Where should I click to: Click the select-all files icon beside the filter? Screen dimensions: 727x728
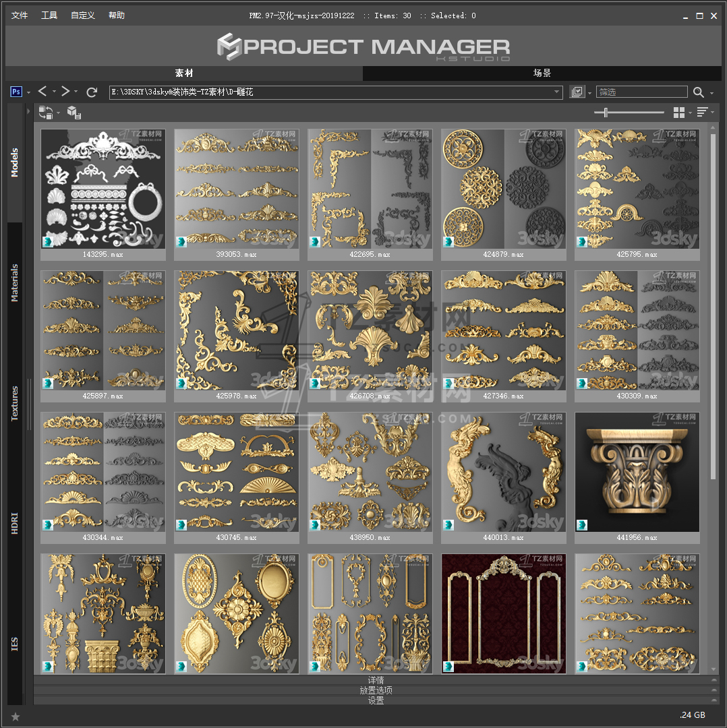point(577,92)
